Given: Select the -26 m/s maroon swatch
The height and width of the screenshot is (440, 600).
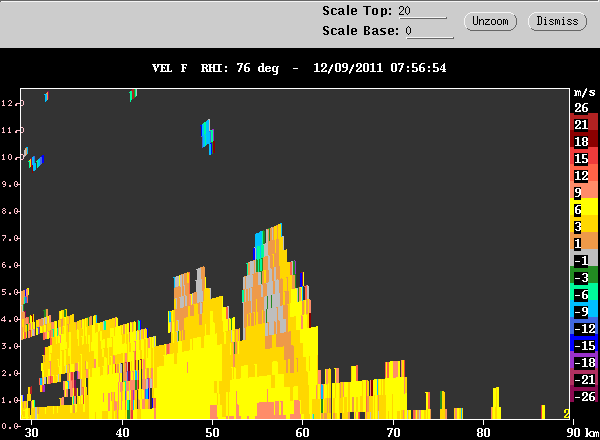Looking at the screenshot, I should pyautogui.click(x=584, y=394).
